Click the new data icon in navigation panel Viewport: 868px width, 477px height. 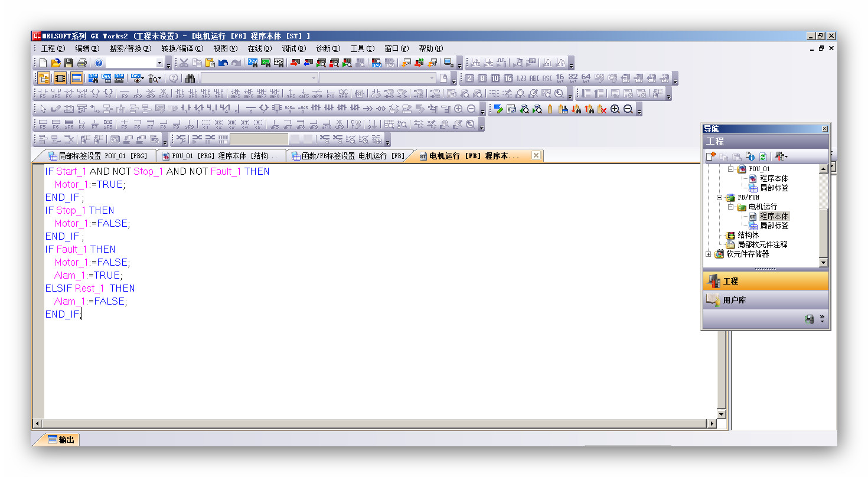(711, 156)
